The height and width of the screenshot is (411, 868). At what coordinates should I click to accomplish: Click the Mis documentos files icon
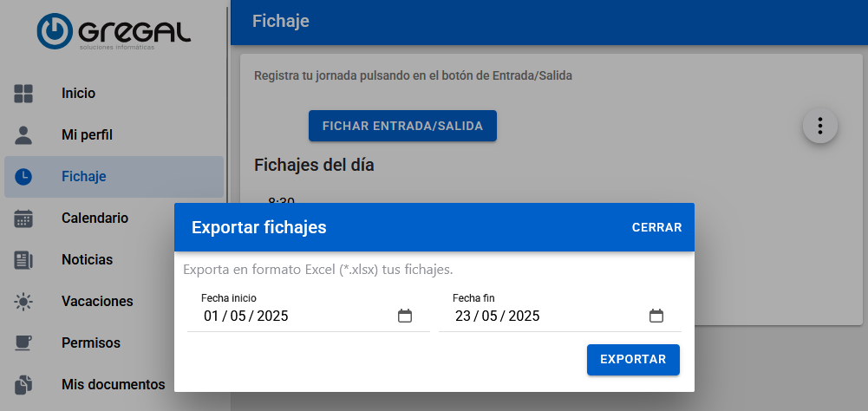(23, 384)
